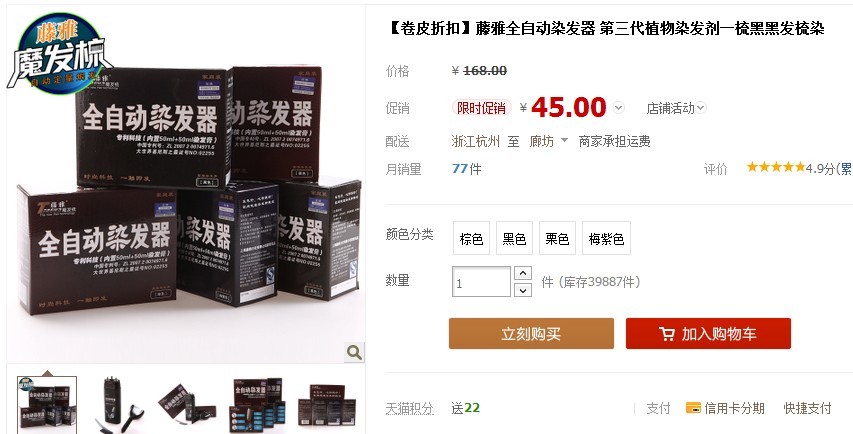
Task: Click the 加入购物车 button
Action: tap(708, 333)
